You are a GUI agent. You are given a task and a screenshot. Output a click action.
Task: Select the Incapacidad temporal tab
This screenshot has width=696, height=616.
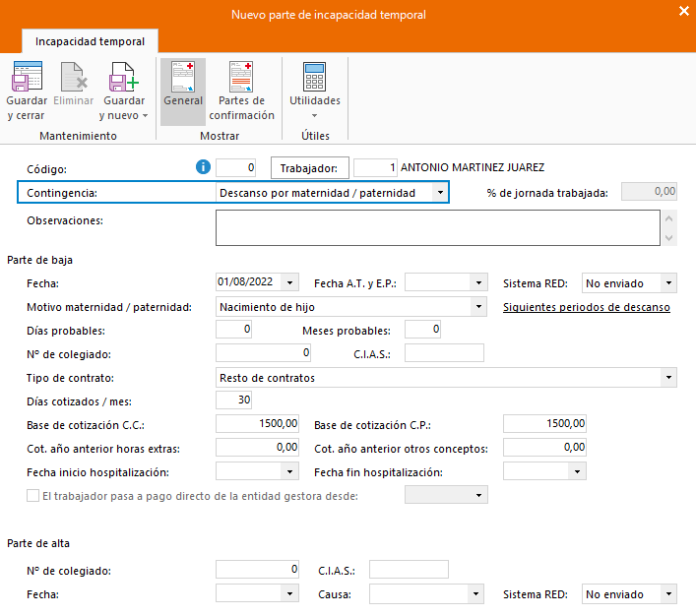pos(90,41)
